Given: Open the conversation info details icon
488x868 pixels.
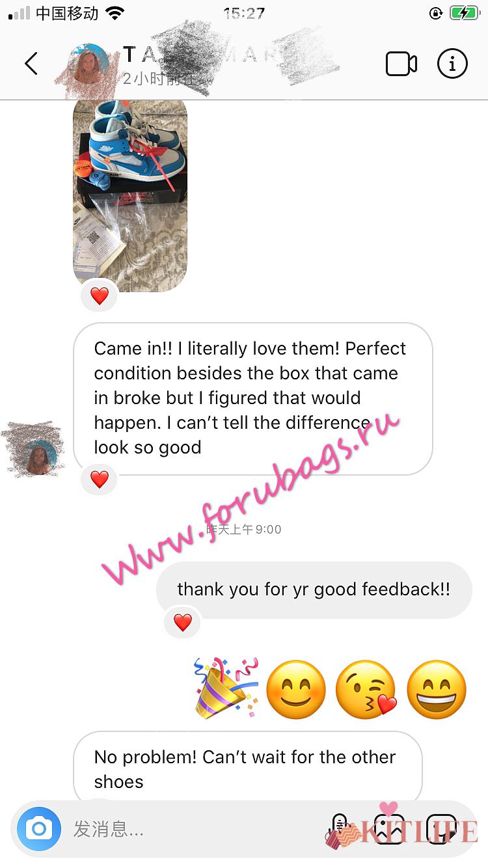Looking at the screenshot, I should click(x=452, y=64).
